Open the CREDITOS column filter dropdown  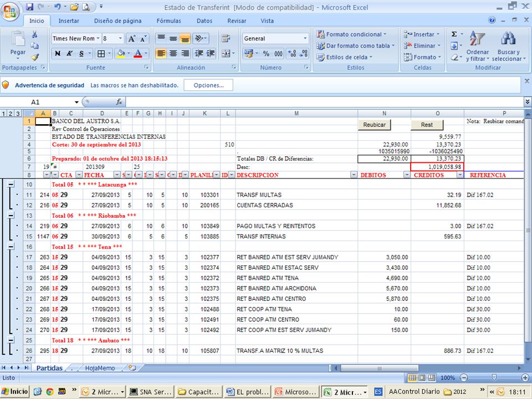(460, 175)
